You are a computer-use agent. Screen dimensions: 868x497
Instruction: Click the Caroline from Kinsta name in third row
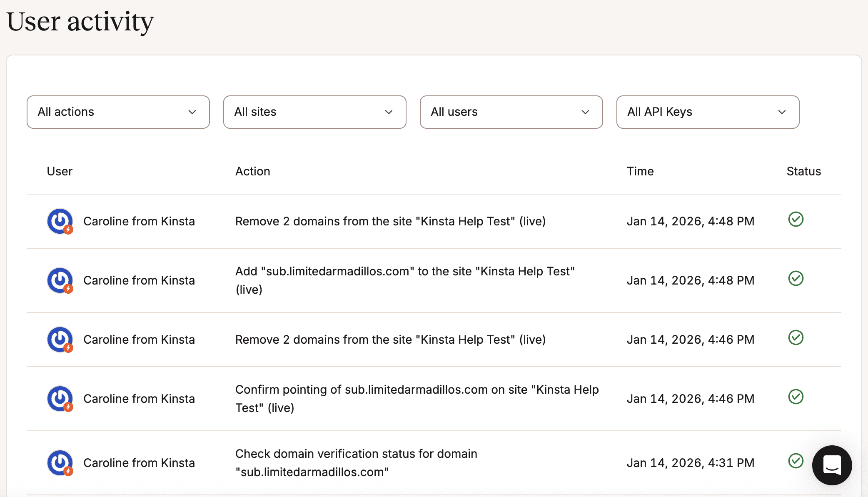point(139,340)
